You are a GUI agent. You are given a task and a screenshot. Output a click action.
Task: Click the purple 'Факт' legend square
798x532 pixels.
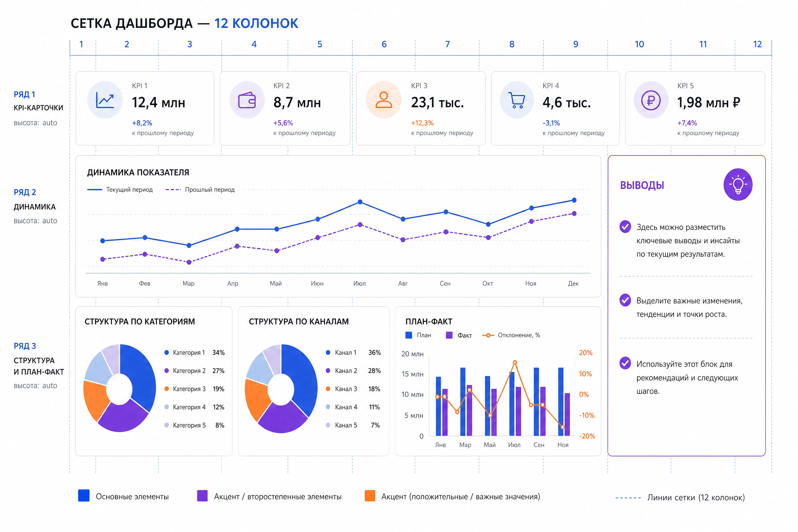tap(449, 335)
